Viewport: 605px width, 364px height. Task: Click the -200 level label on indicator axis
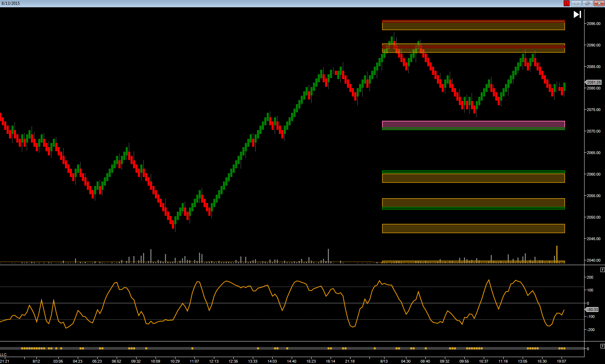click(590, 330)
